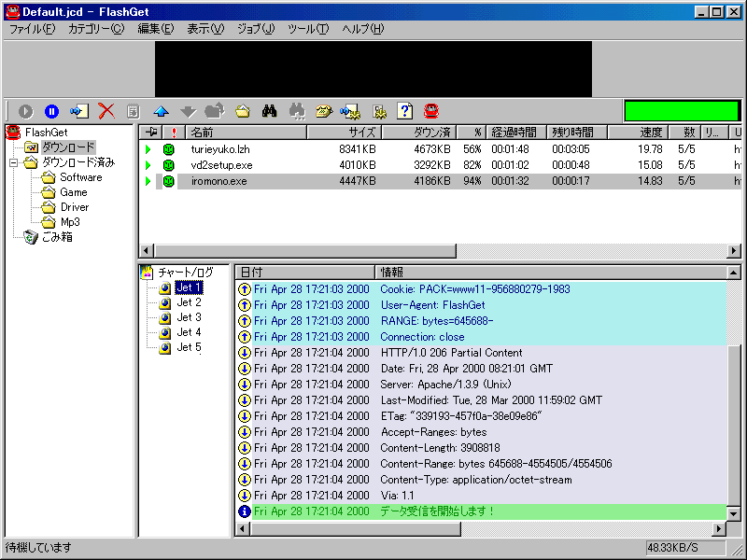Sort by the 名前 column header
Screen dimensions: 747x560
click(x=246, y=133)
